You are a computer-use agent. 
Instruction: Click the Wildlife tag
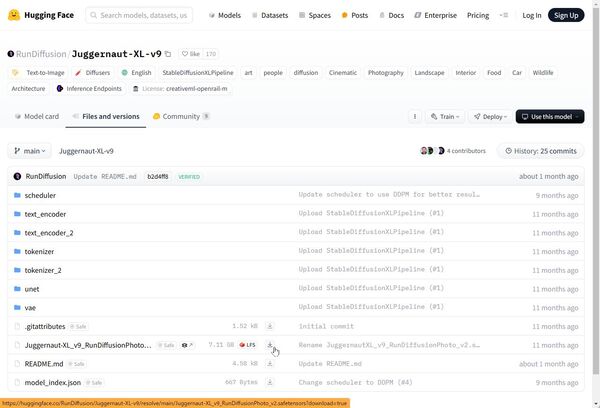point(543,73)
